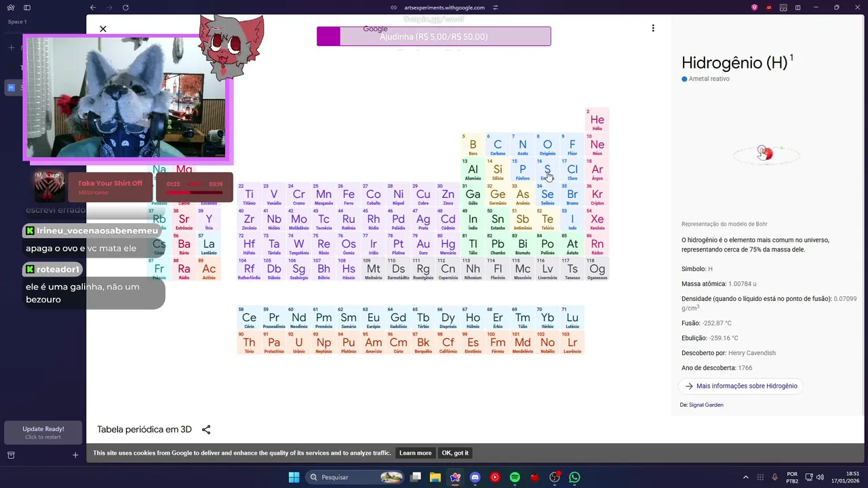Select Silver (Ag) element cell
868x488 pixels.
pos(423,220)
